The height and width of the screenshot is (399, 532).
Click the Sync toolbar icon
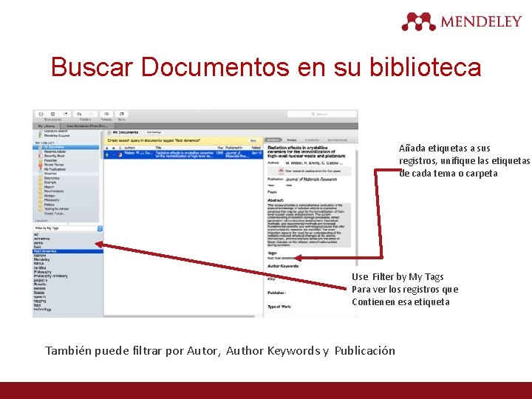pos(121,114)
